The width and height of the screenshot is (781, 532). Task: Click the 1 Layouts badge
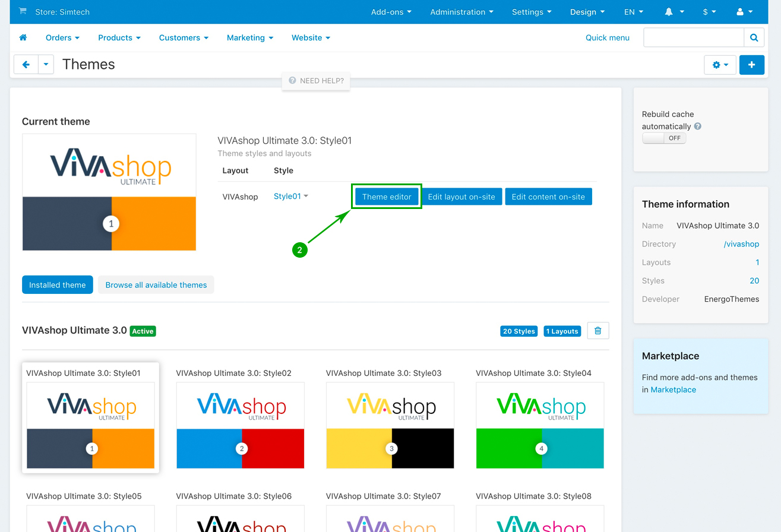point(562,331)
